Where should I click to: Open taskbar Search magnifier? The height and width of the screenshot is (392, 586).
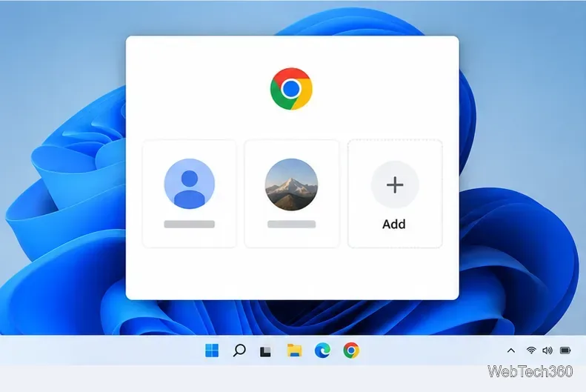click(239, 351)
